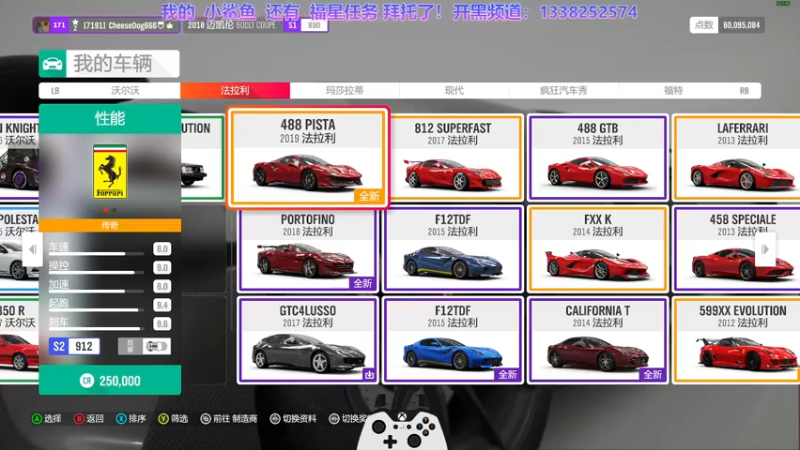Switch to the 沃尔沃 manufacturer tab
800x450 pixels.
point(126,90)
